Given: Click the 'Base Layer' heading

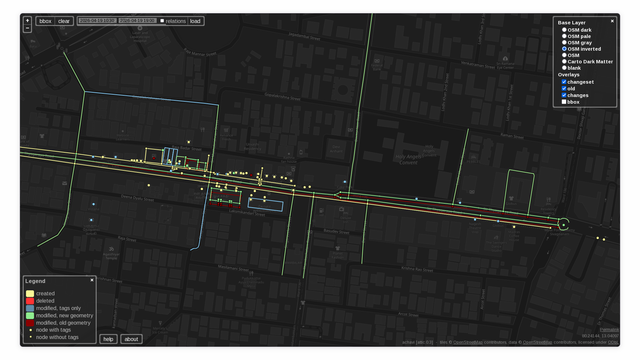Looking at the screenshot, I should 571,23.
